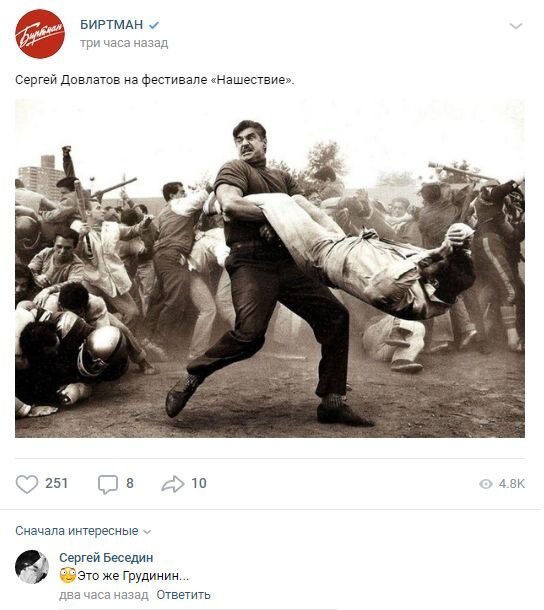Screen dimensions: 544x610
Task: Click 'Ответить' to reply to the comment
Action: click(183, 595)
